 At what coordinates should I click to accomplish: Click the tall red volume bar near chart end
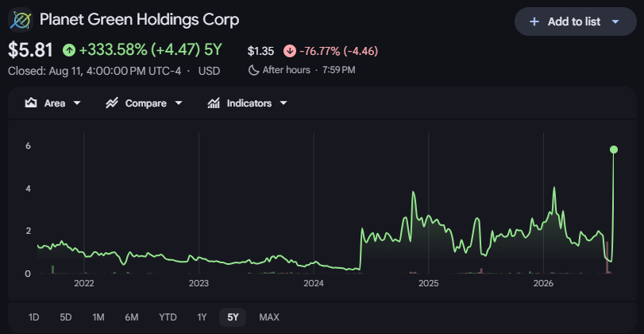607,258
